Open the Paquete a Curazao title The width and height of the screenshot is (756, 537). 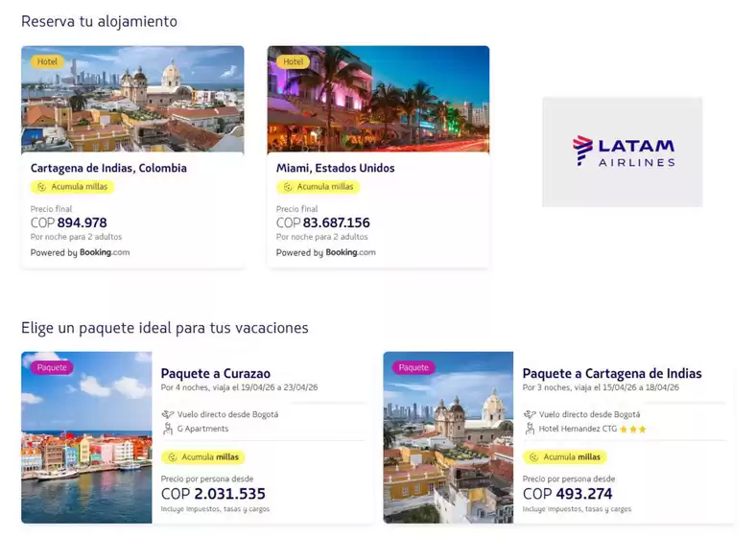[215, 373]
